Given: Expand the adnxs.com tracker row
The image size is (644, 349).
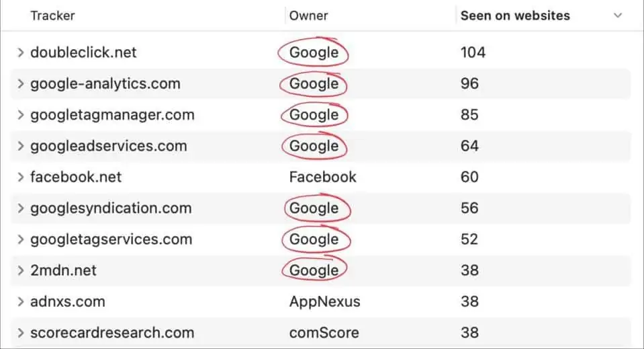Looking at the screenshot, I should point(21,301).
